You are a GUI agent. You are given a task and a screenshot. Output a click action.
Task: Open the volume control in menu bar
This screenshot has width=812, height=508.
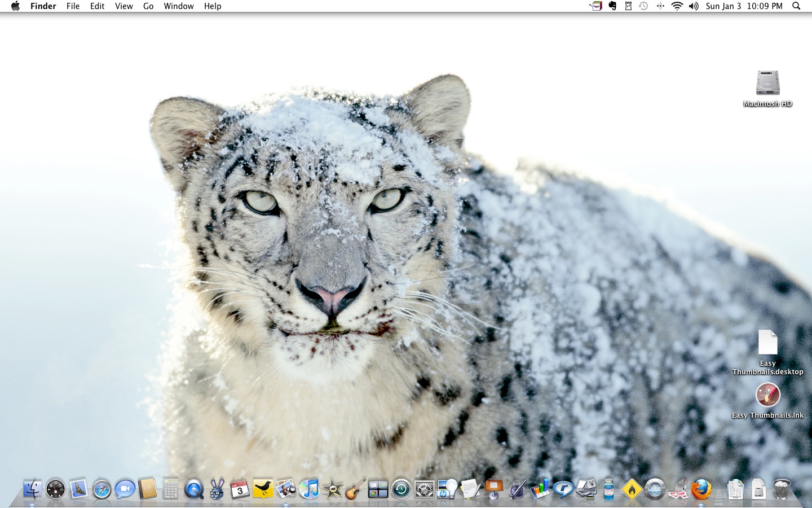click(x=694, y=6)
